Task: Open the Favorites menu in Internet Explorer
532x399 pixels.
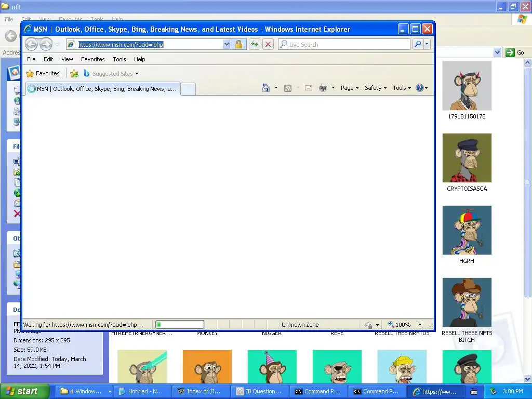Action: click(92, 59)
